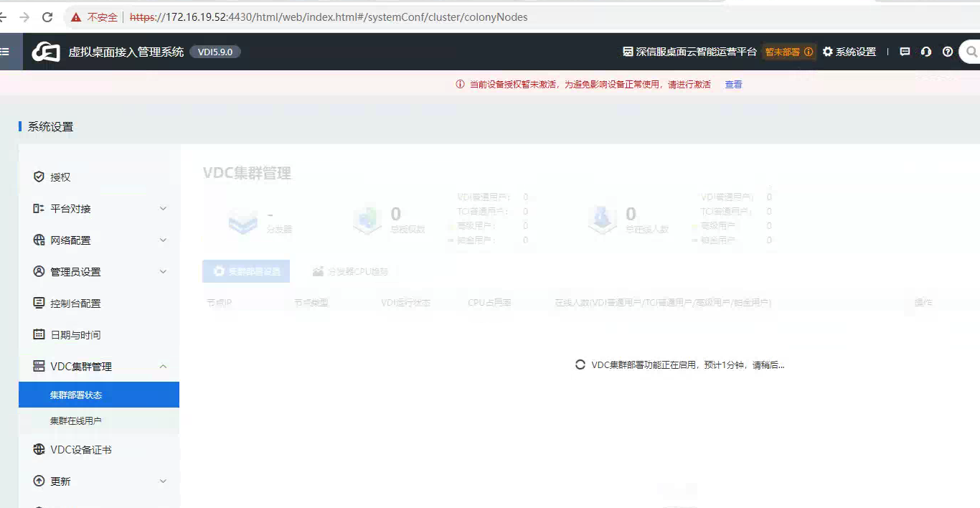Expand the 更新 chevron

click(x=163, y=481)
